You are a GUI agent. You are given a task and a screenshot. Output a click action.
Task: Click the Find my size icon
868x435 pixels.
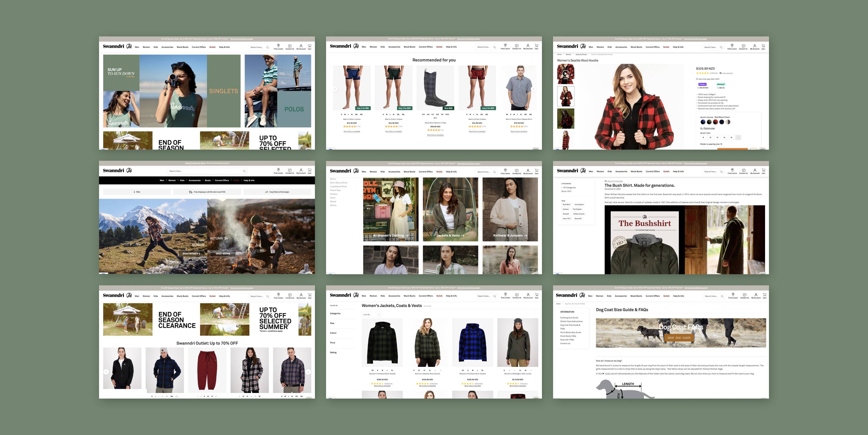pyautogui.click(x=702, y=128)
